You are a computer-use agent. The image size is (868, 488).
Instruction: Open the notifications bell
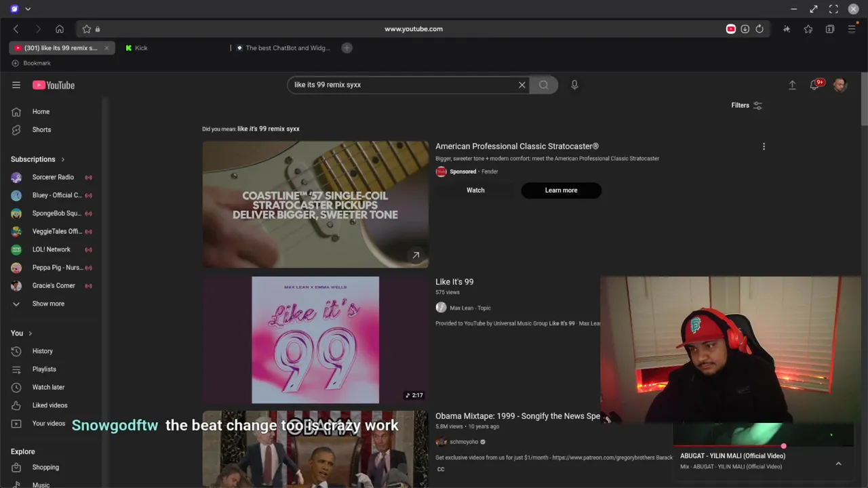[815, 85]
